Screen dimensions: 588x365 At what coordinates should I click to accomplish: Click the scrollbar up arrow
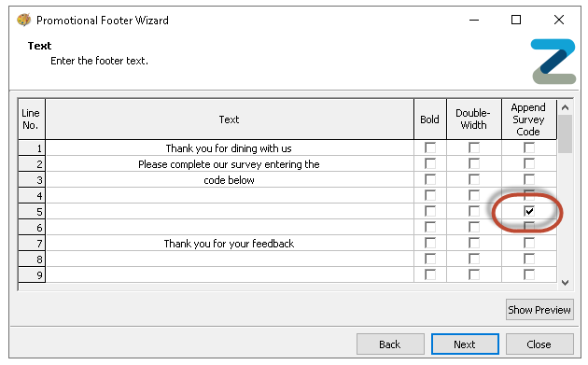[565, 107]
